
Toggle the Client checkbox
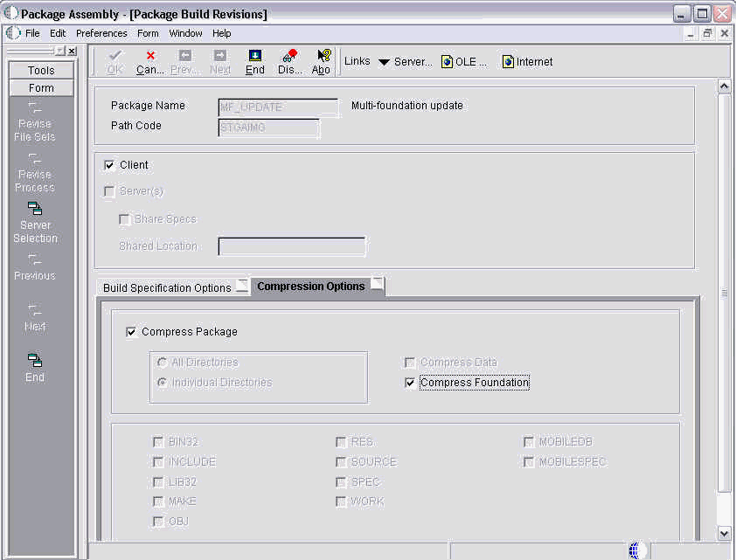pyautogui.click(x=109, y=165)
